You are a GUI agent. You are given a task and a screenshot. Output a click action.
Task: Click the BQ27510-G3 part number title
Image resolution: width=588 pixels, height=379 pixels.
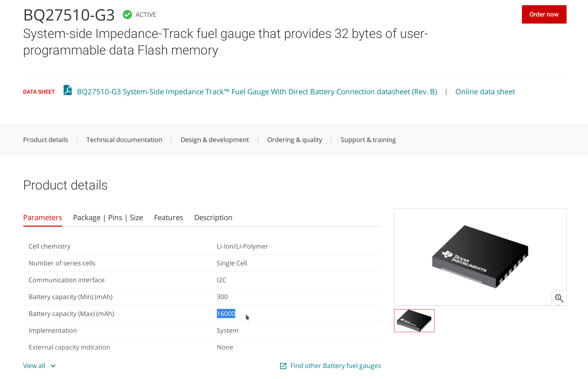[69, 15]
